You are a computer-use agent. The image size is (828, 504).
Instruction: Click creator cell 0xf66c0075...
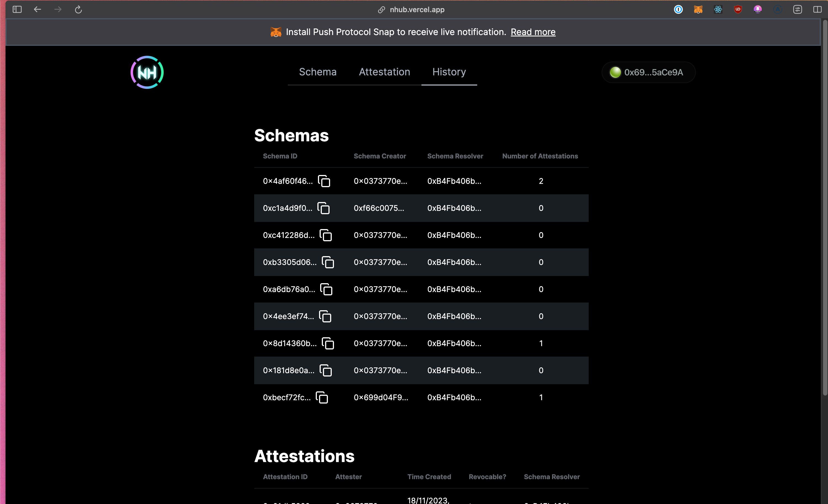379,208
